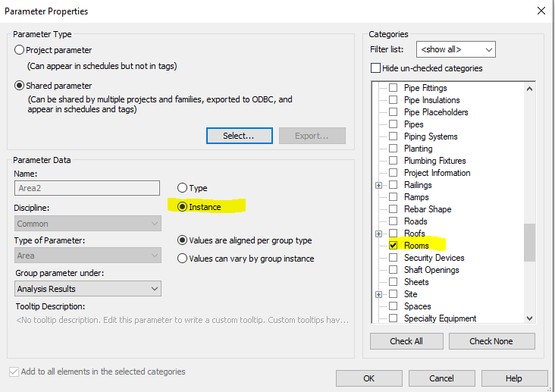Select Values can vary by group instance
Image resolution: width=555 pixels, height=392 pixels.
(x=182, y=259)
